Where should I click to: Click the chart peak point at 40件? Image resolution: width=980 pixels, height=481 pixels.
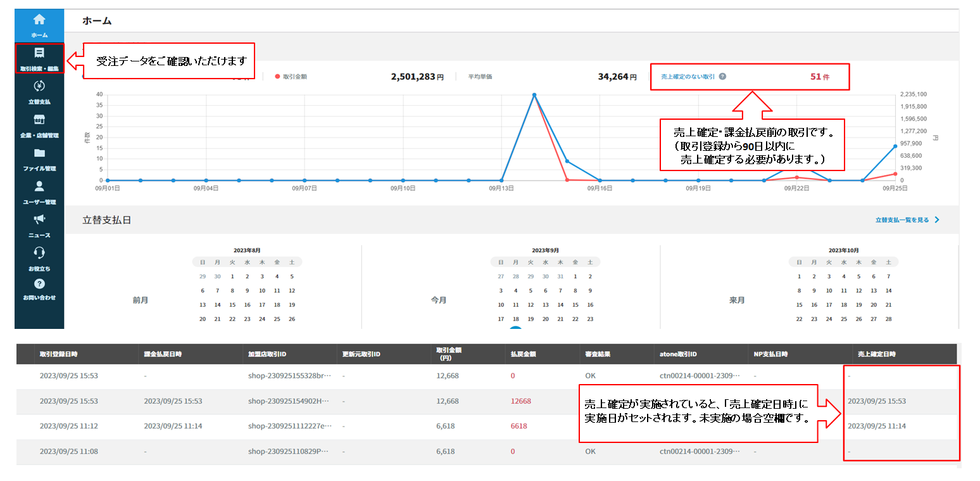pyautogui.click(x=534, y=95)
